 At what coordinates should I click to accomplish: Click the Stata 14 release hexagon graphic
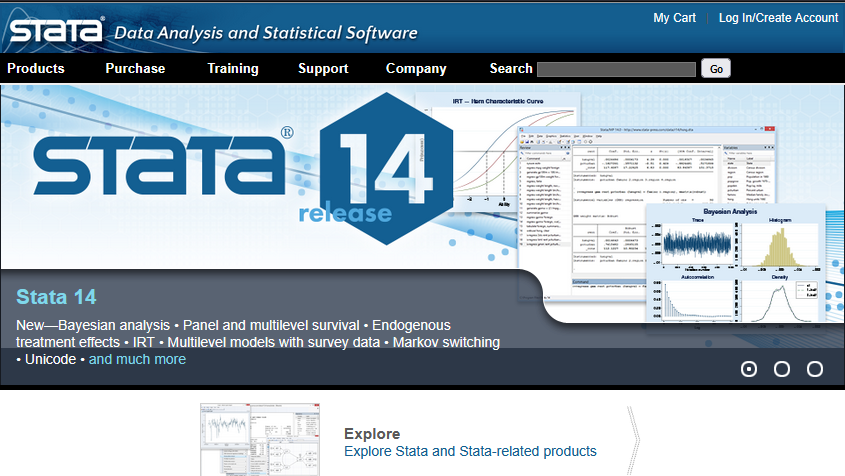[x=386, y=168]
